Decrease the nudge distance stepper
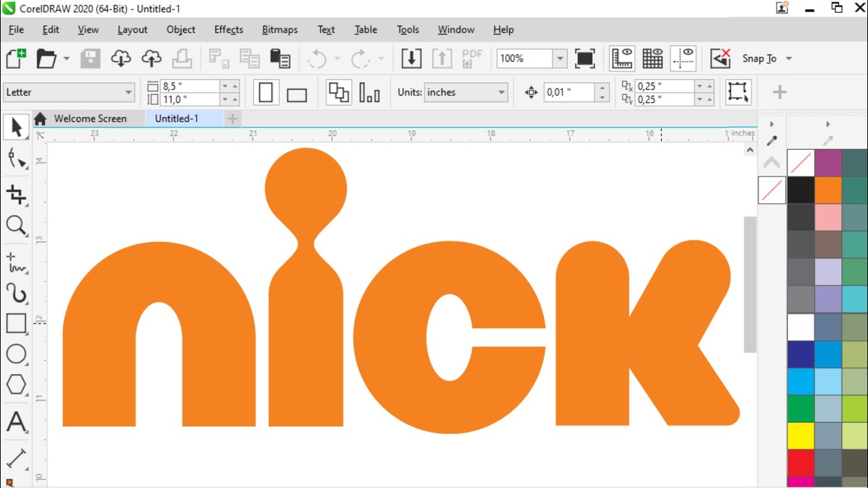The width and height of the screenshot is (868, 488). click(602, 98)
